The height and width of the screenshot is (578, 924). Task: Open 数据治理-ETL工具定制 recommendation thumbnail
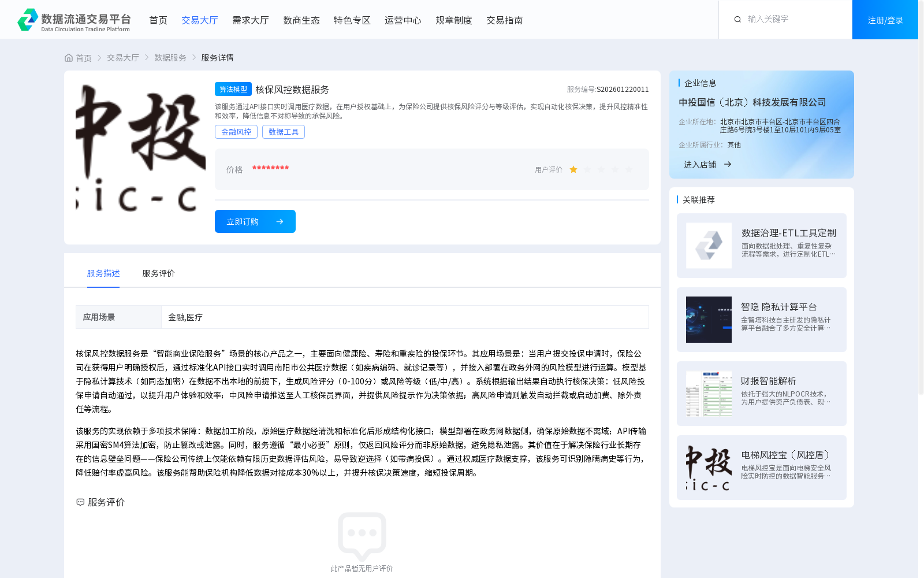pyautogui.click(x=709, y=246)
